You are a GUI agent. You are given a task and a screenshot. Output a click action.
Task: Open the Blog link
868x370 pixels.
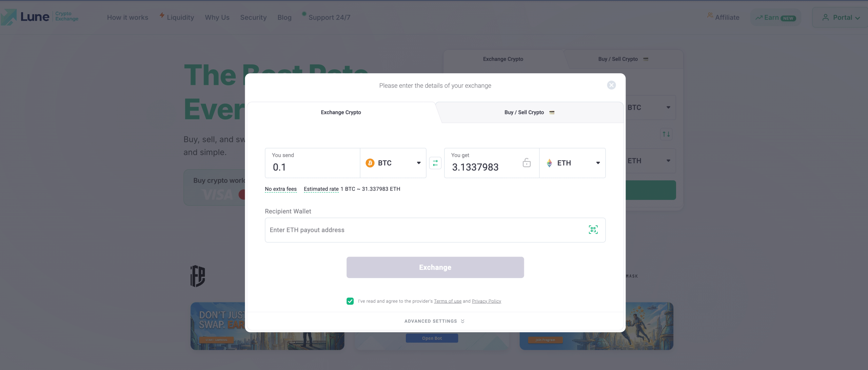coord(284,17)
